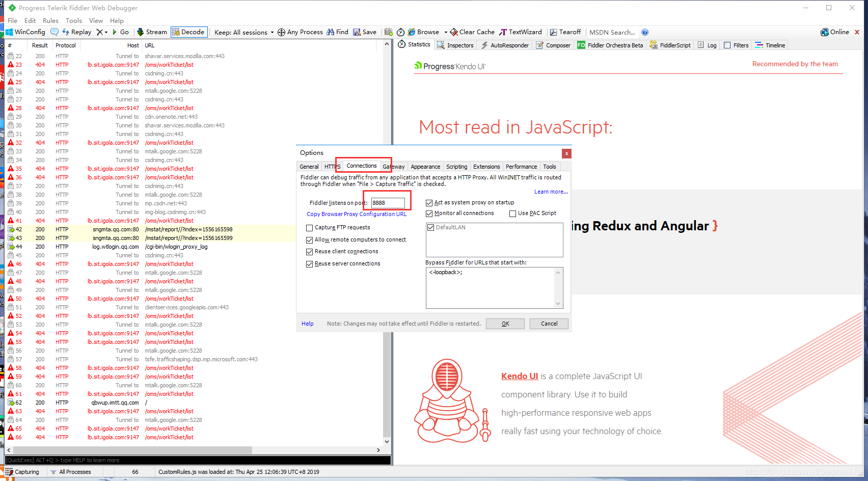The height and width of the screenshot is (481, 868).
Task: Replay the selected sessions
Action: [77, 32]
